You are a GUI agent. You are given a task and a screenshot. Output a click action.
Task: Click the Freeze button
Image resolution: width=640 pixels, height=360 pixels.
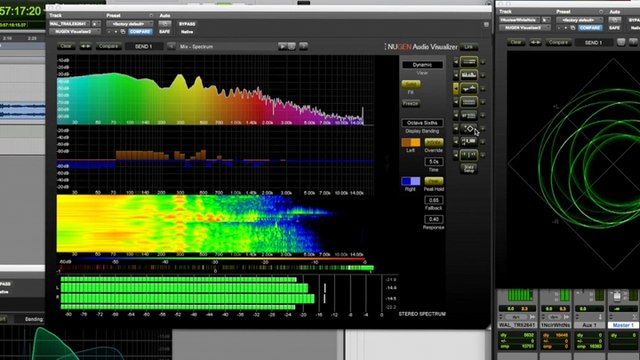[411, 104]
